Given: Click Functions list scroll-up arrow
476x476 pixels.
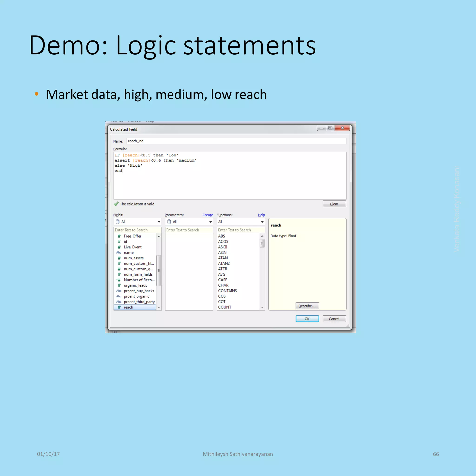Looking at the screenshot, I should (262, 236).
